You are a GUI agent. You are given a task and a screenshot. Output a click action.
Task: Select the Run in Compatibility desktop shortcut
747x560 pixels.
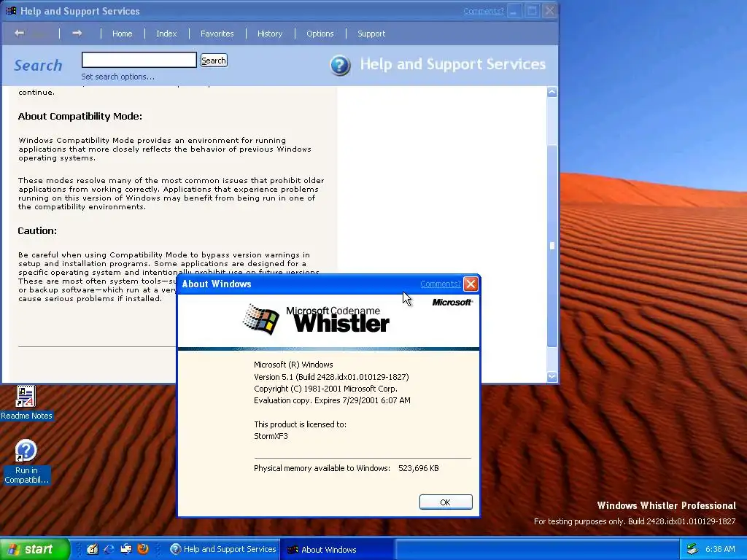click(26, 462)
